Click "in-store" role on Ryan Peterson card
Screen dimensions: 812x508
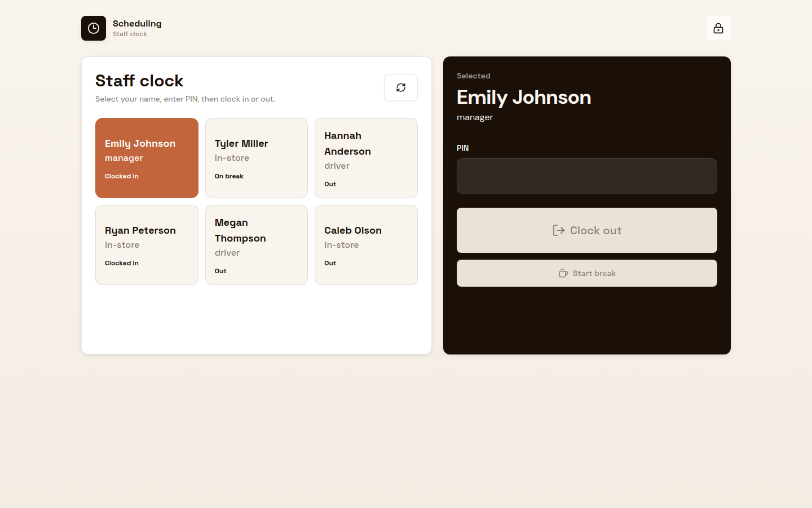coord(122,245)
